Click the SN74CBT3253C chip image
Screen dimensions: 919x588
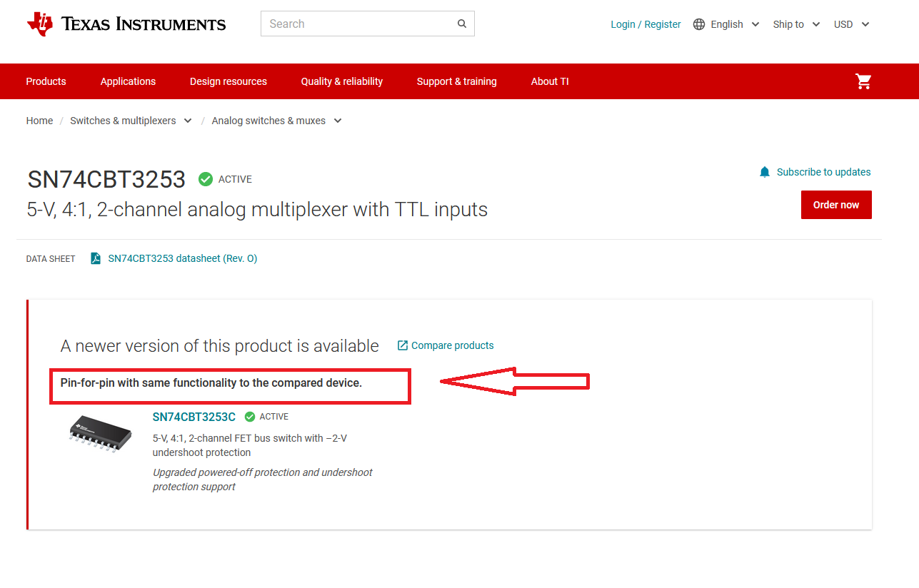pos(101,432)
